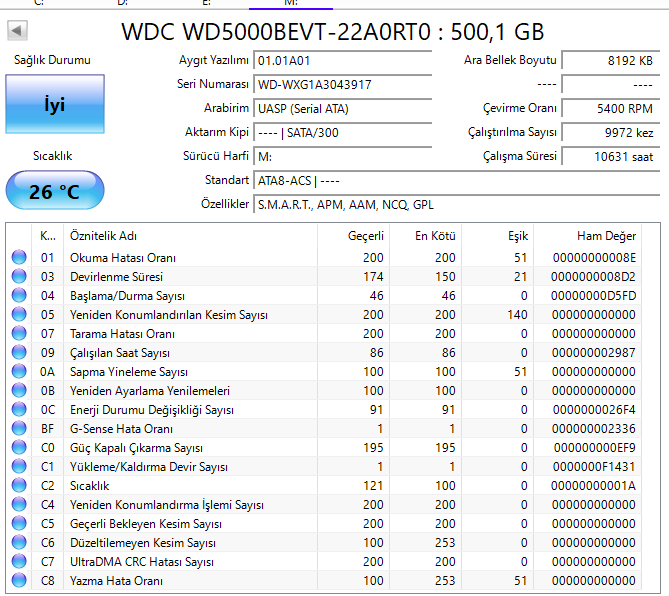Image resolution: width=669 pixels, height=596 pixels.
Task: Click status circle for Sapma Yineleme Sayısı
Action: pos(19,371)
